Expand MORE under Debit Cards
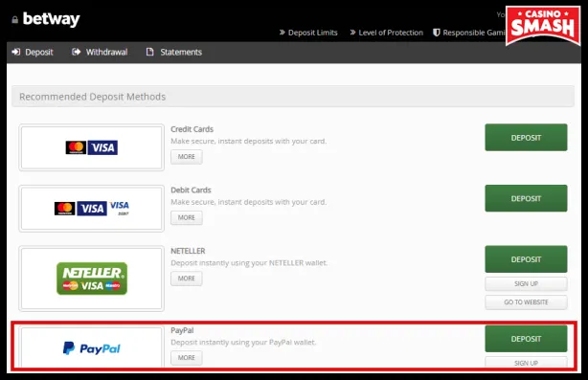588x380 pixels. (187, 217)
